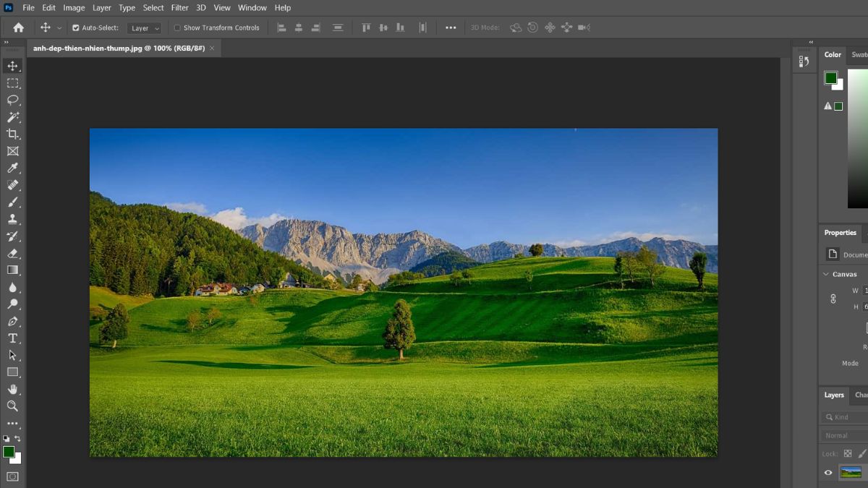Click align left edges icon

click(281, 27)
